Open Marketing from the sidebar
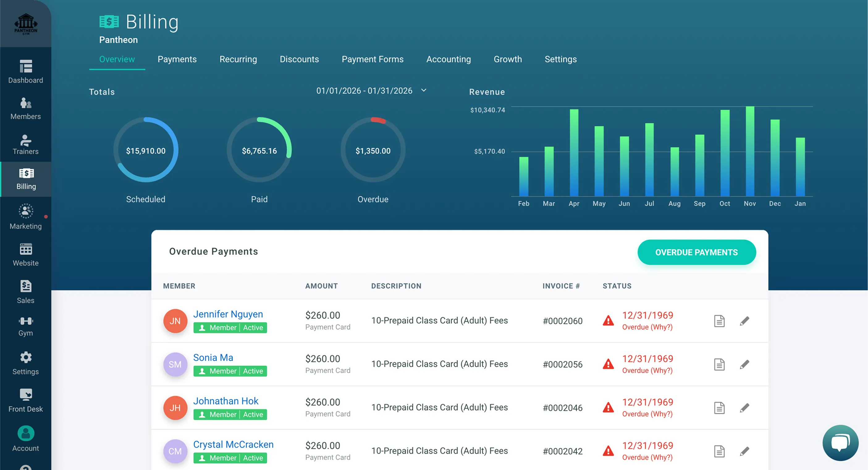This screenshot has height=470, width=868. [26, 212]
